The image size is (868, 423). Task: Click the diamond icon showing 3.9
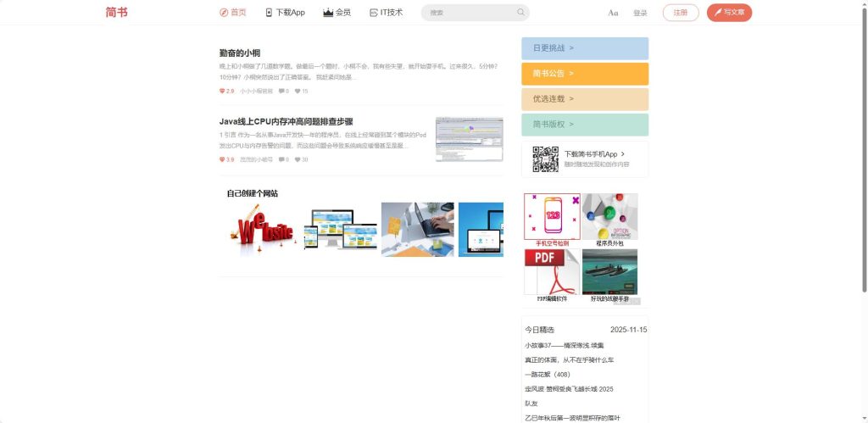[222, 159]
